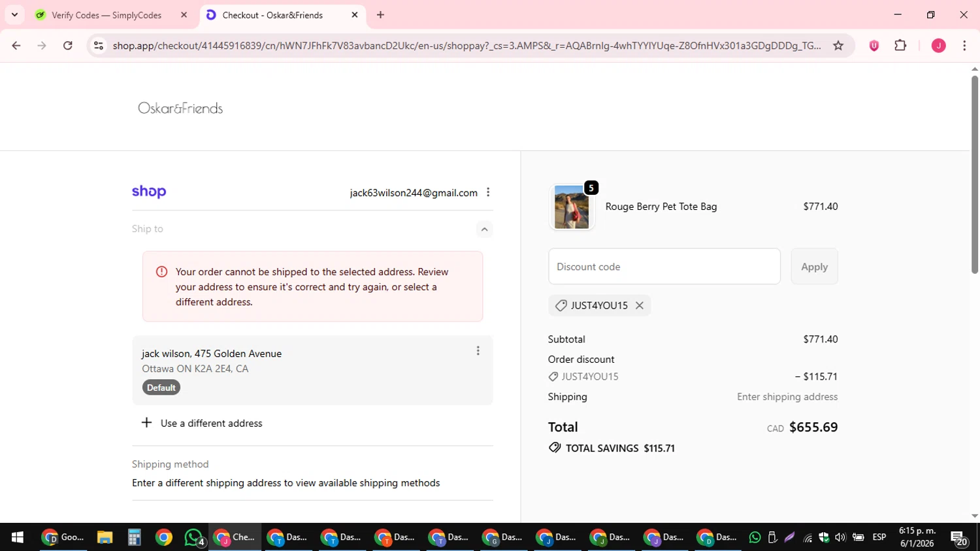Viewport: 980px width, 551px height.
Task: Open the Chrome profile avatar J
Action: coord(939,45)
